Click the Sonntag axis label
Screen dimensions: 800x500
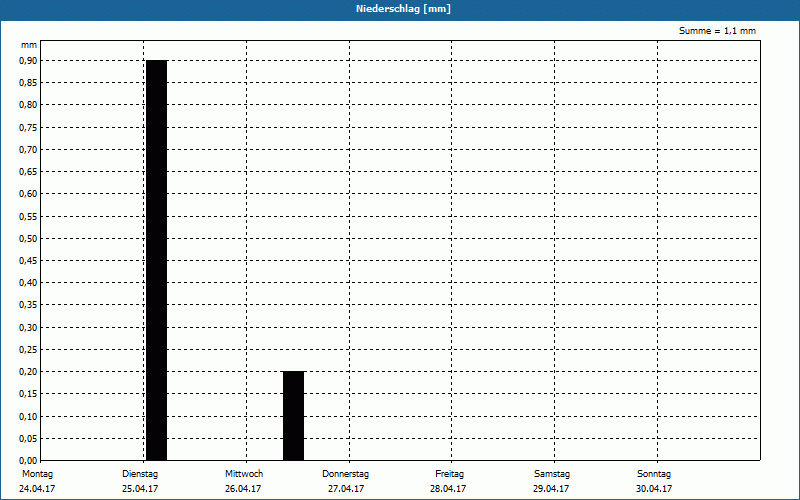point(654,474)
